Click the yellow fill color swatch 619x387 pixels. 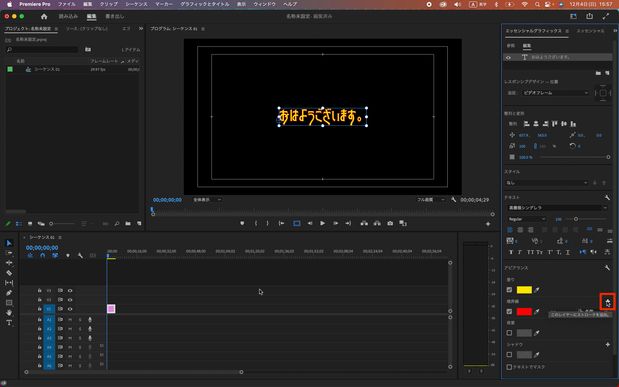click(x=524, y=290)
